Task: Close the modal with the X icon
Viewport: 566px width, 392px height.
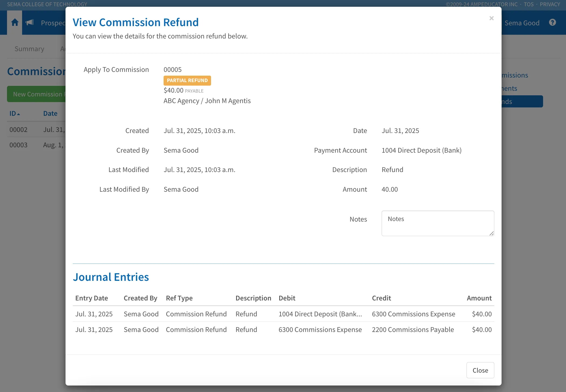Action: 492,18
